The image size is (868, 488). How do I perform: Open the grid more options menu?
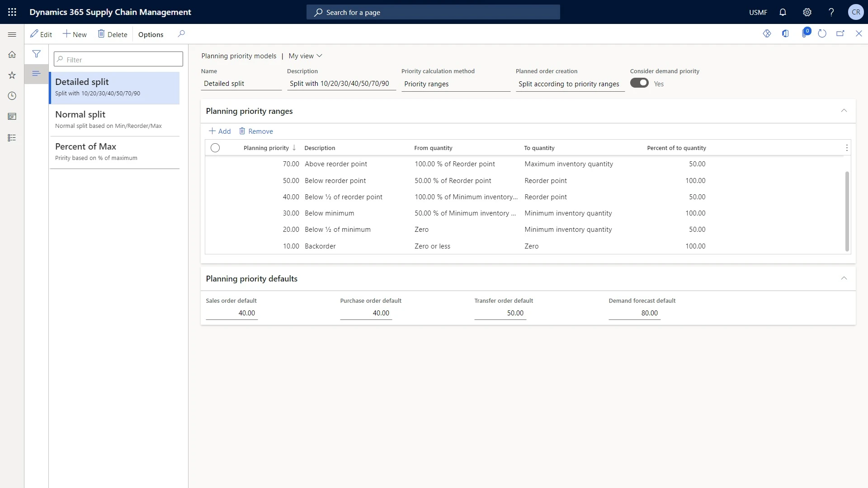[847, 148]
